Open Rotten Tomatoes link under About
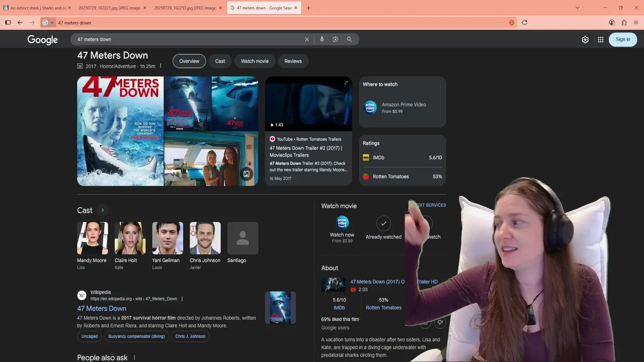The width and height of the screenshot is (644, 362). tap(383, 308)
